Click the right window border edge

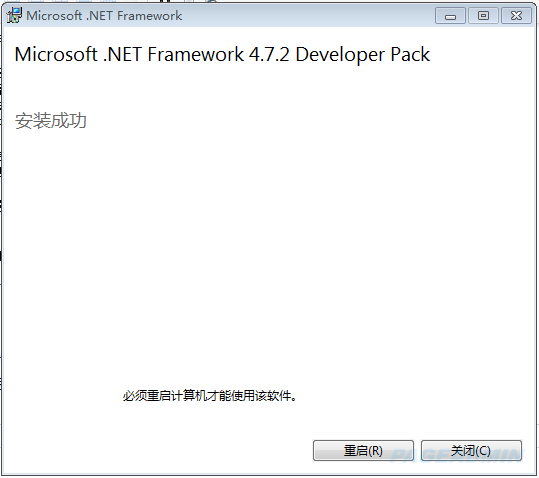[536, 241]
